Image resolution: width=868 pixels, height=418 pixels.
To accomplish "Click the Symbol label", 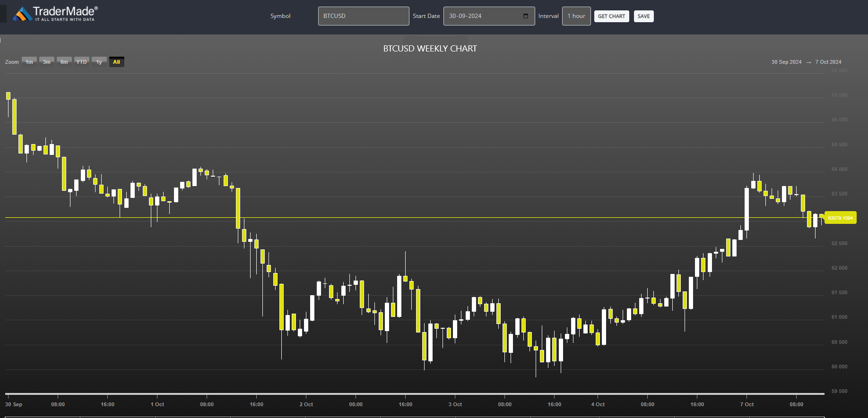I will click(x=280, y=16).
